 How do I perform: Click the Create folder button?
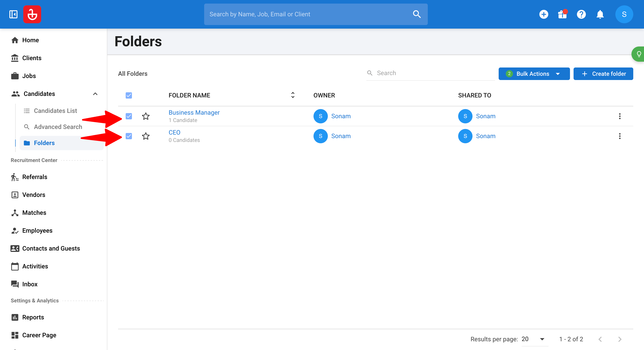[x=603, y=74]
